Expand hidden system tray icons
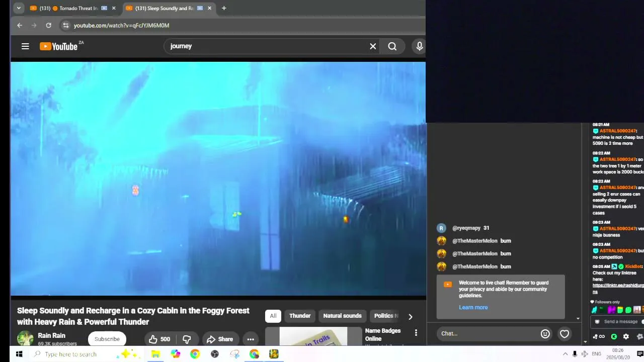Image resolution: width=644 pixels, height=362 pixels. [x=565, y=354]
